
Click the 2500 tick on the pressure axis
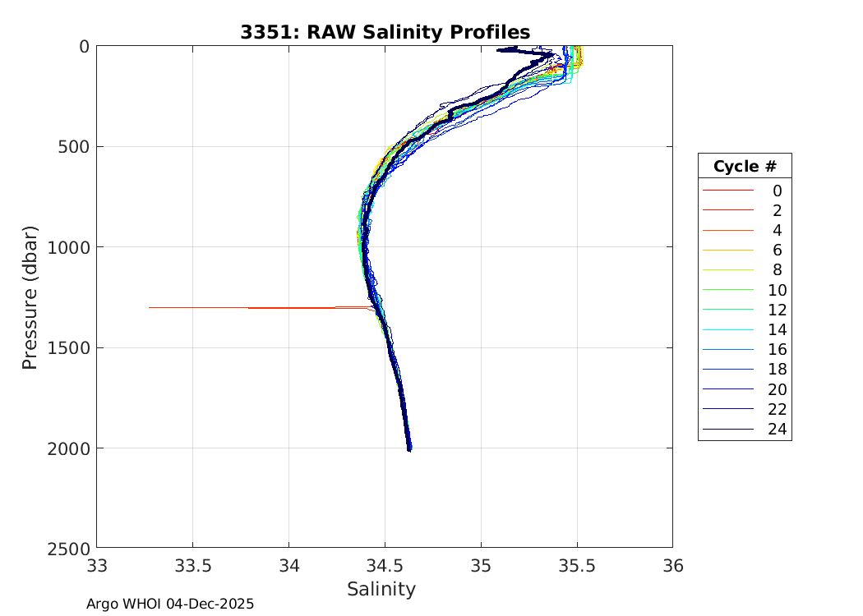(x=67, y=548)
